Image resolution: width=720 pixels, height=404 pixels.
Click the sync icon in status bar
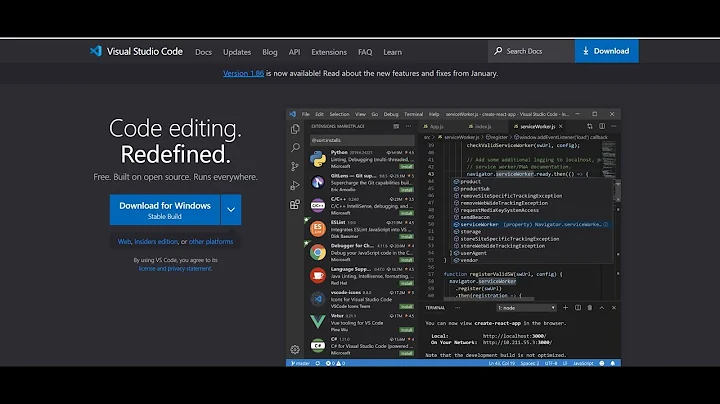click(317, 363)
